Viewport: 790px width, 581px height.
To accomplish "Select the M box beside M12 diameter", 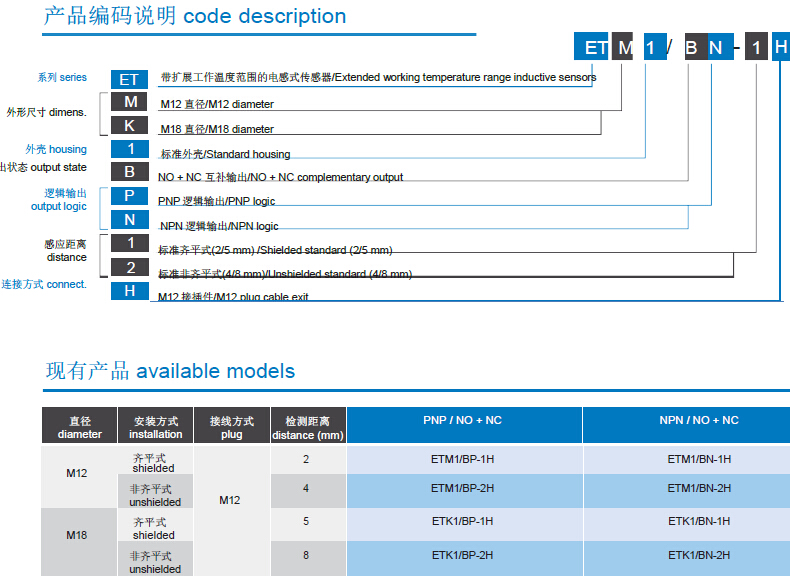I will (129, 103).
